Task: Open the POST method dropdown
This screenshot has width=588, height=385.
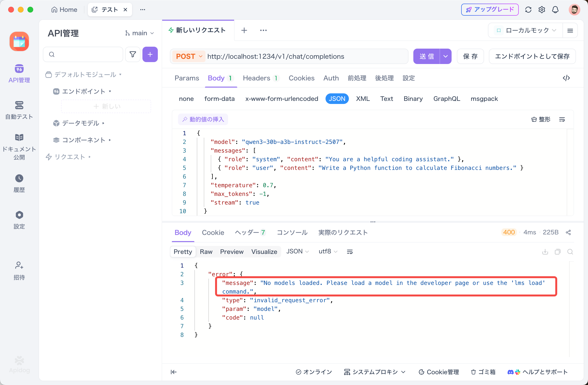Action: click(x=189, y=56)
